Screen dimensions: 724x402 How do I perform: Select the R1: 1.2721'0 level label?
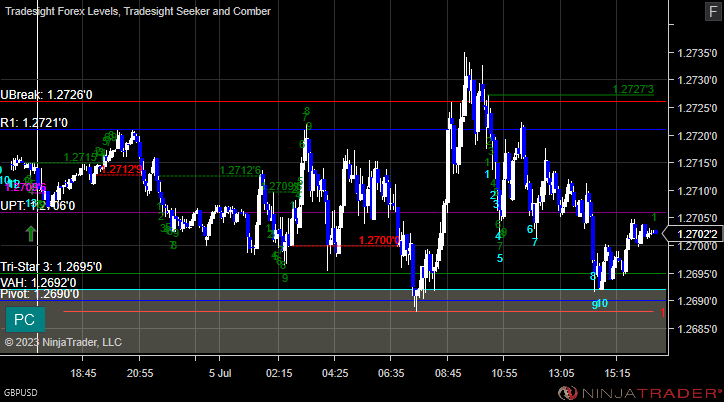click(34, 123)
